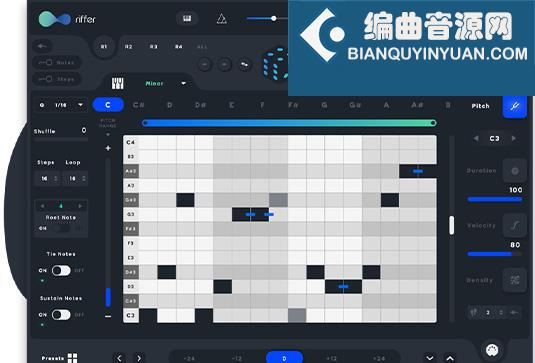Toggle the D#3 note at step two
Image resolution: width=535 pixels, height=363 pixels.
pyautogui.click(x=167, y=272)
